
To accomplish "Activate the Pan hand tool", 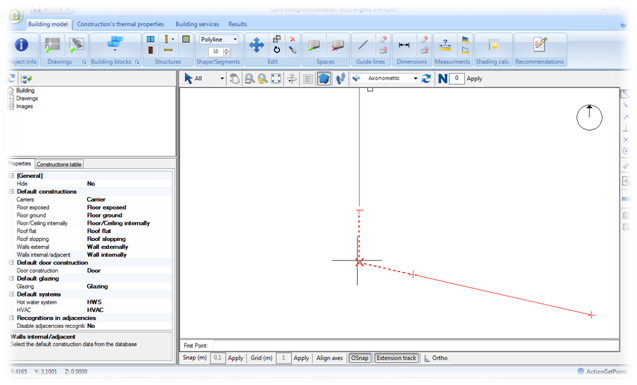I will [x=234, y=78].
